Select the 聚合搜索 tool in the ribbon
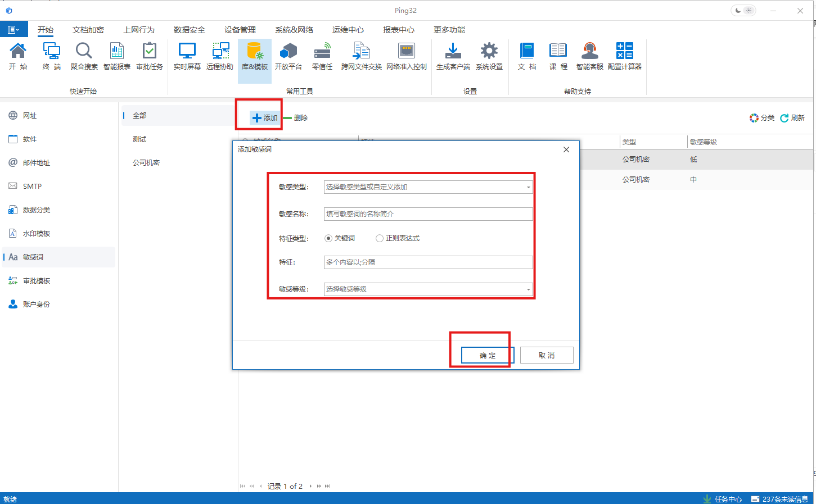The width and height of the screenshot is (816, 504). tap(83, 56)
